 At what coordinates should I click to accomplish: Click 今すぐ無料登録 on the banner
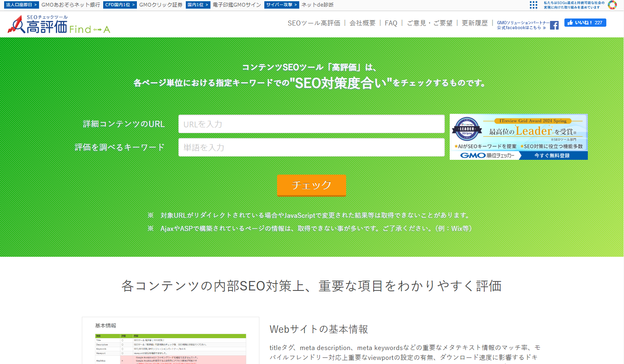[x=552, y=155]
